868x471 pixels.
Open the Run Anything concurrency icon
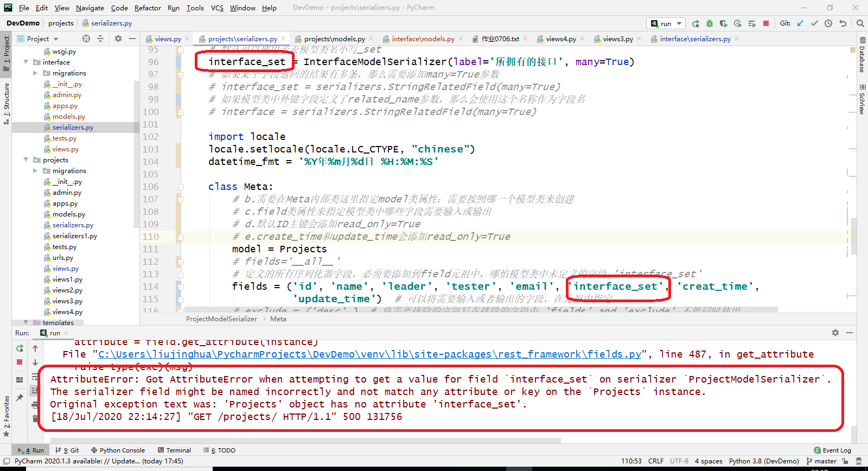pos(752,23)
